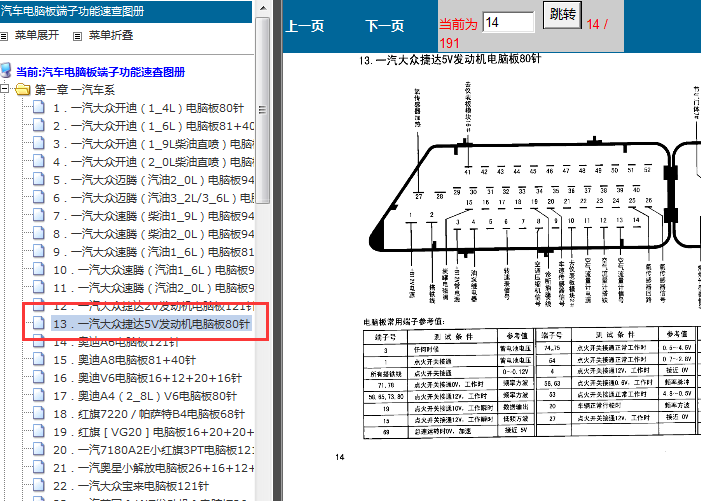The image size is (701, 501).
Task: Click document icon for item 21 一汽奥星小解放
Action: coord(39,467)
